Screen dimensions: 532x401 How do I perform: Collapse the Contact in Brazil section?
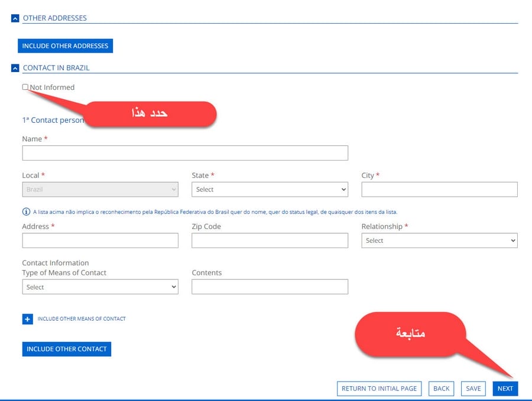[15, 68]
